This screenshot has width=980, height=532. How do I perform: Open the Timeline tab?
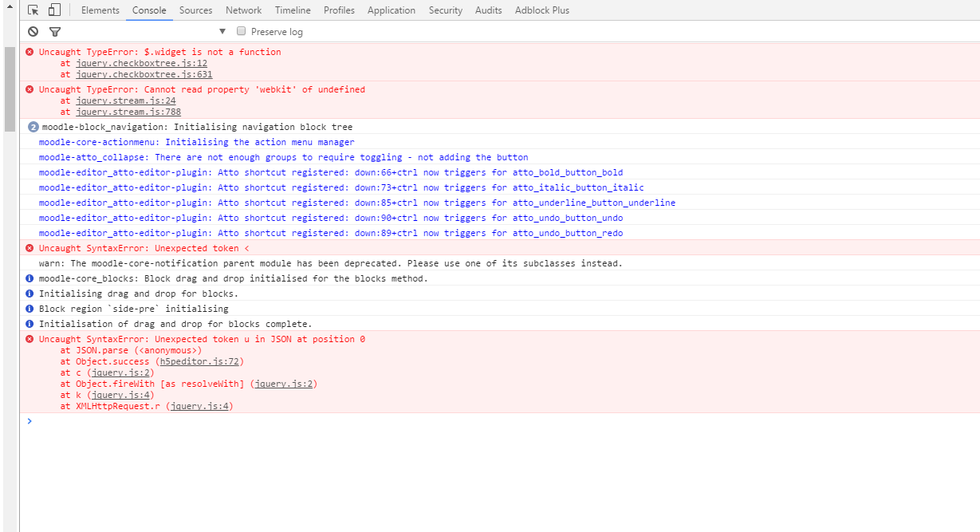click(293, 10)
